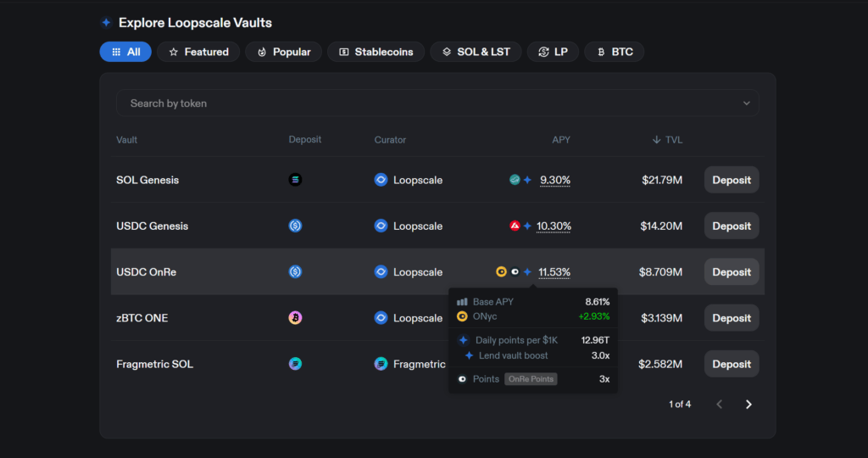Click the red reward icon beside 10.30% APY
Image resolution: width=868 pixels, height=458 pixels.
coord(515,226)
